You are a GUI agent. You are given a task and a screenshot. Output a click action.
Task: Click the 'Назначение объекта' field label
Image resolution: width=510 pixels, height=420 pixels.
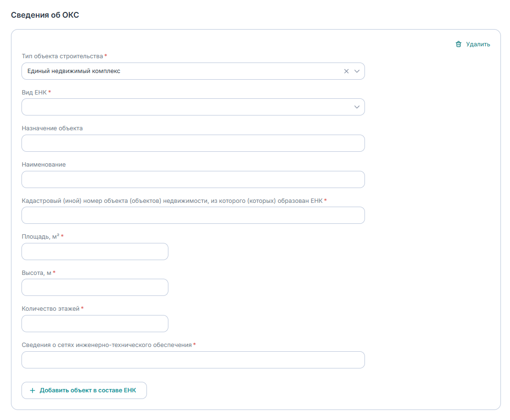pos(52,128)
